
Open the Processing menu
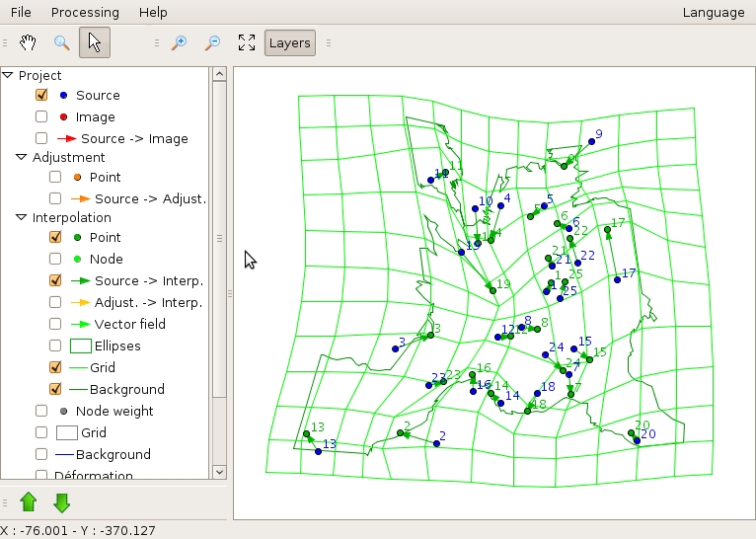[x=85, y=12]
